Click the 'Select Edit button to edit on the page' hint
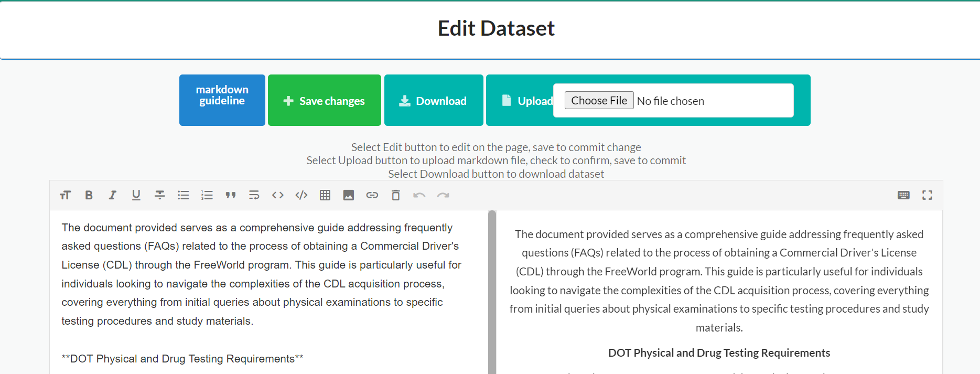This screenshot has height=374, width=980. [x=496, y=147]
